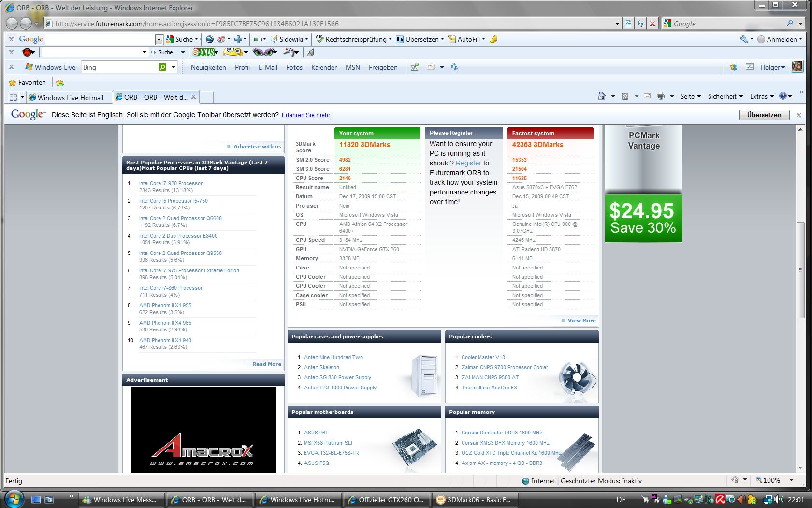Screen dimensions: 812x508
Task: Click the green Bing search magnifier button
Action: click(x=163, y=67)
